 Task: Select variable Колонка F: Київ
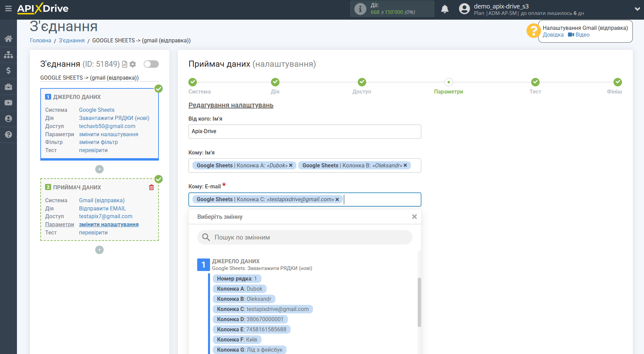(237, 339)
